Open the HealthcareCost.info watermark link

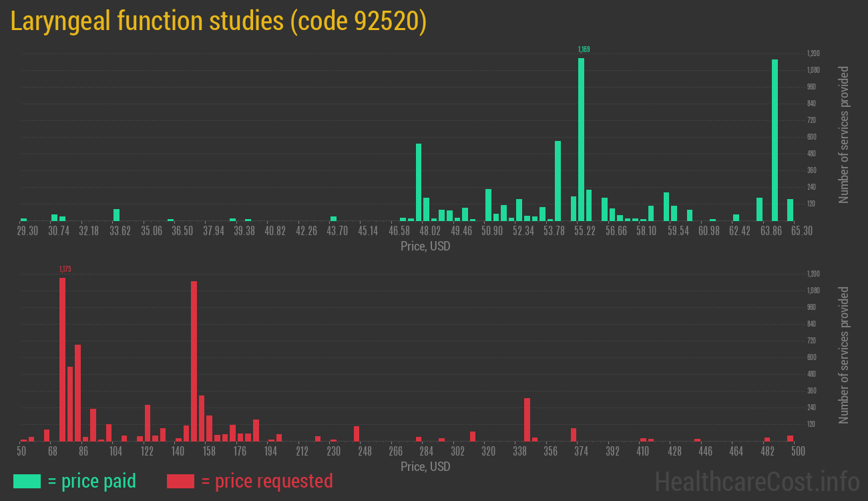756,481
